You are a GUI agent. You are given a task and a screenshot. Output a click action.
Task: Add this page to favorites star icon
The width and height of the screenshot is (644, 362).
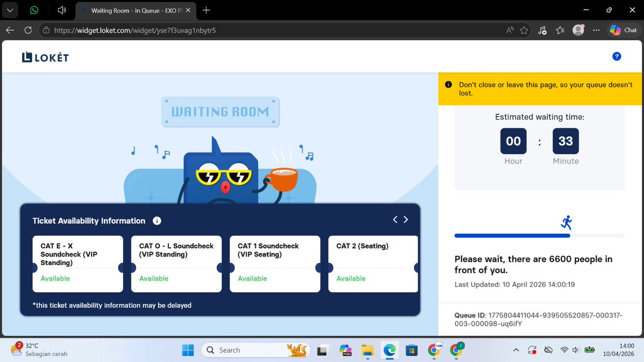pos(524,30)
